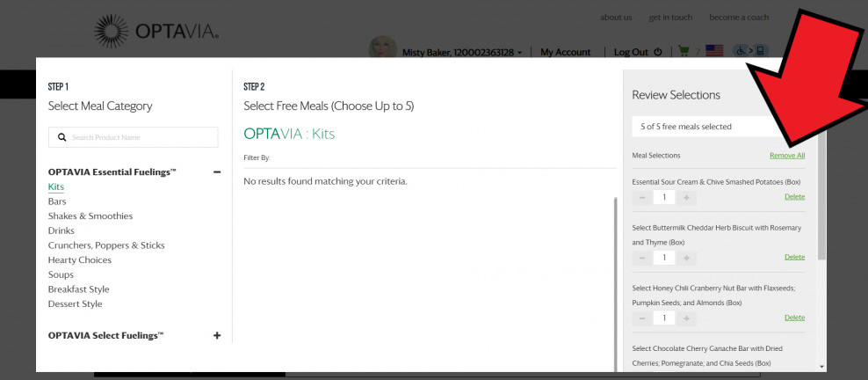Click the OPTAVIA sunburst logo
The width and height of the screenshot is (868, 380).
[x=111, y=31]
